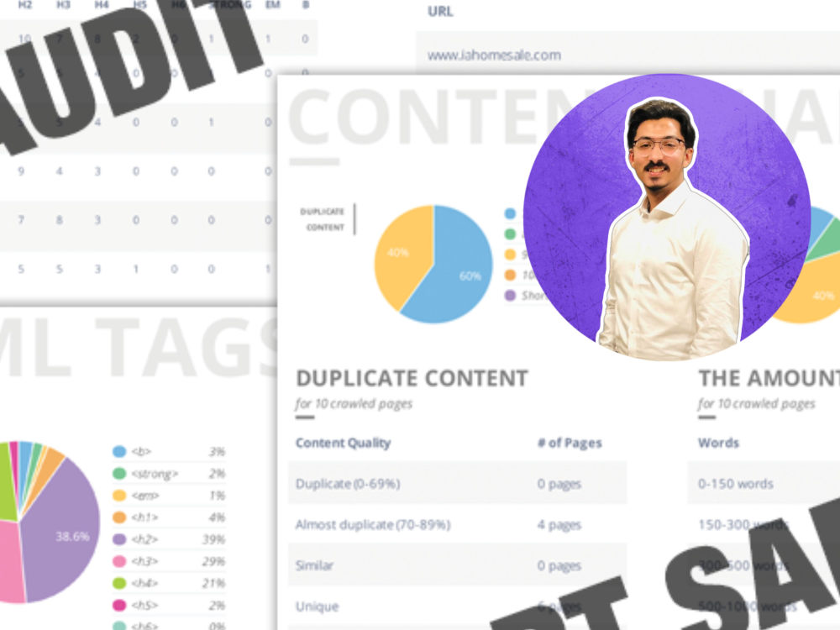
Task: Click the <h2> tag label
Action: pyautogui.click(x=144, y=539)
